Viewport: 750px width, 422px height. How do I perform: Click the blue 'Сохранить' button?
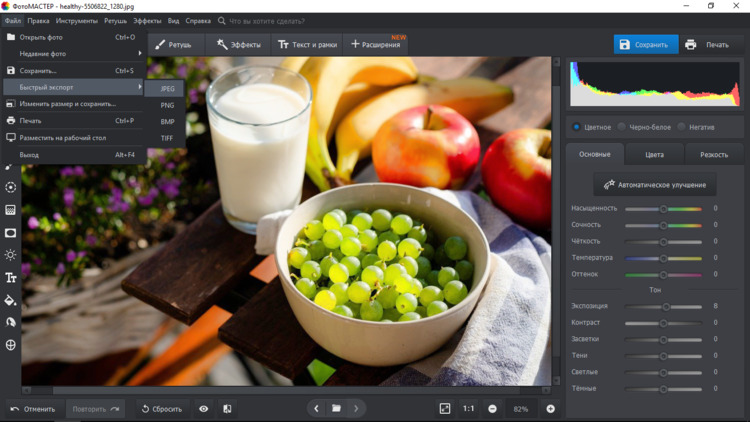pos(645,45)
